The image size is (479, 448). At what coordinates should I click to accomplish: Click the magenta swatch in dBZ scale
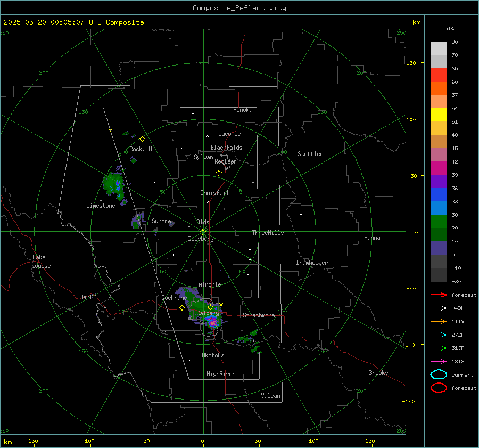point(439,168)
